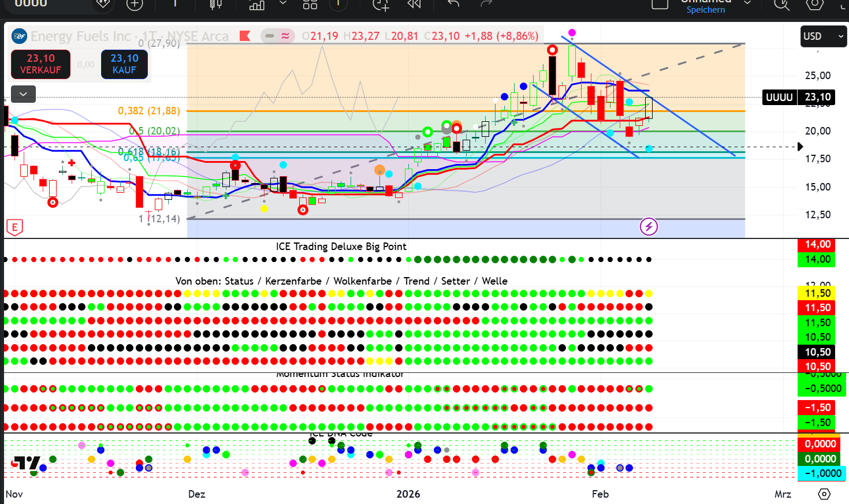Click the Speichern save link
The width and height of the screenshot is (849, 504).
[705, 9]
